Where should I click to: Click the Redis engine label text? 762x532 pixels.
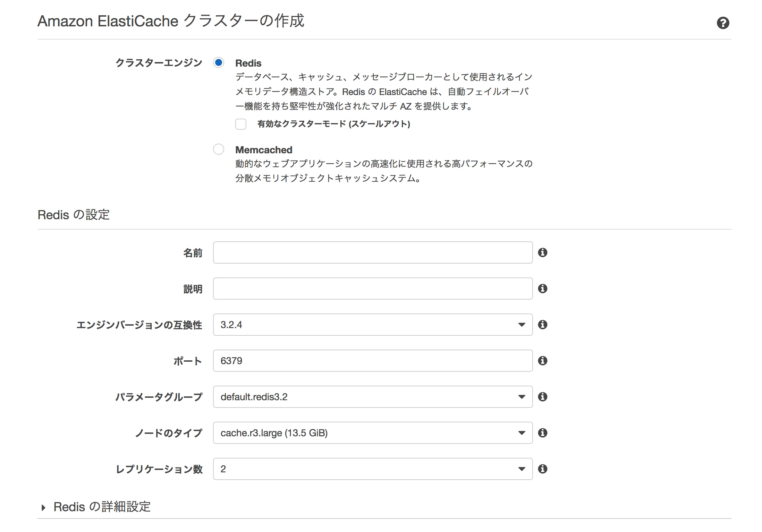click(x=248, y=63)
